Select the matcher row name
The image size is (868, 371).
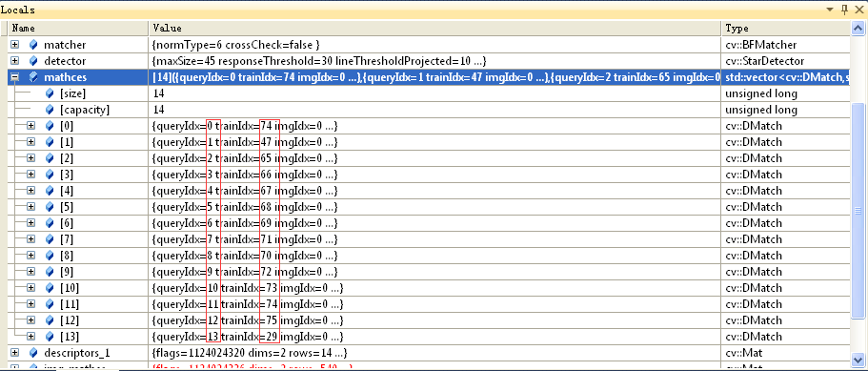point(65,44)
